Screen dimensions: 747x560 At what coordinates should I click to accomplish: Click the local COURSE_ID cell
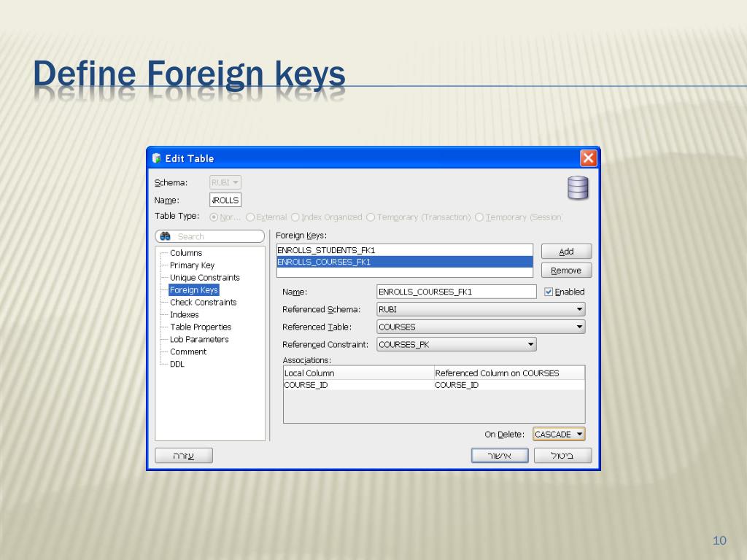point(359,385)
